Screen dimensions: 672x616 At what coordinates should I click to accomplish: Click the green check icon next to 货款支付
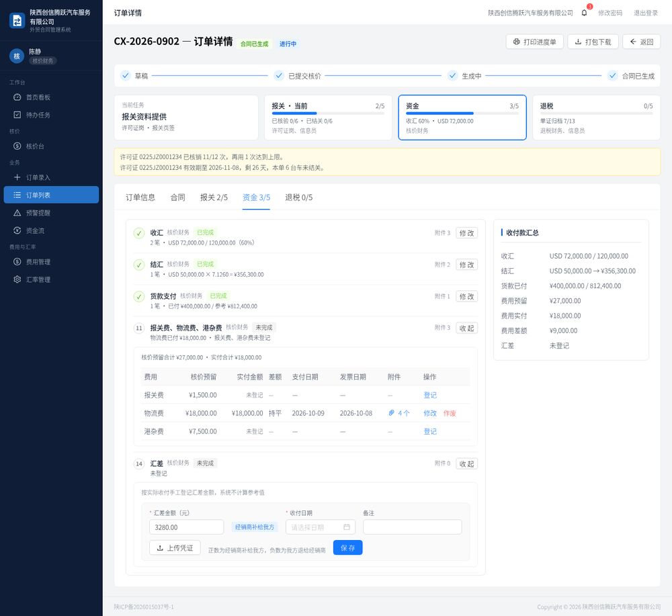(x=139, y=296)
